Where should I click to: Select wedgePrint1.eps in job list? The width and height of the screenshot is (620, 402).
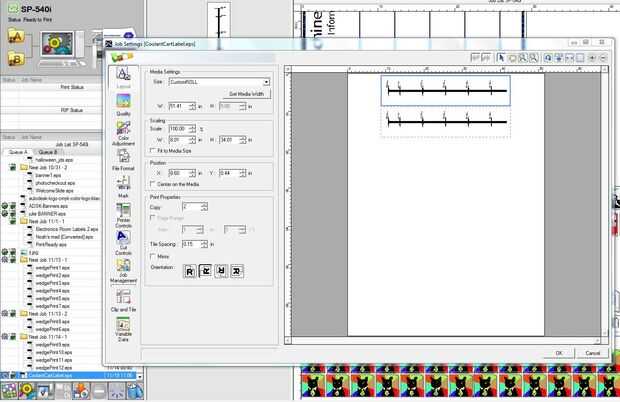coord(52,268)
